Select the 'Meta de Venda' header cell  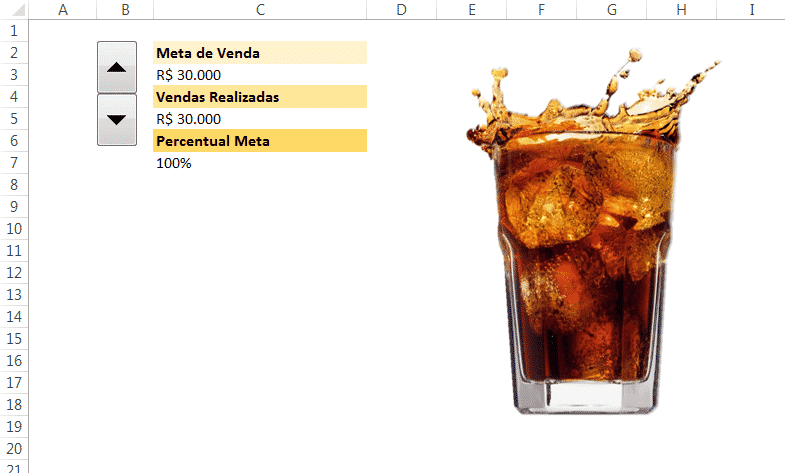[260, 53]
